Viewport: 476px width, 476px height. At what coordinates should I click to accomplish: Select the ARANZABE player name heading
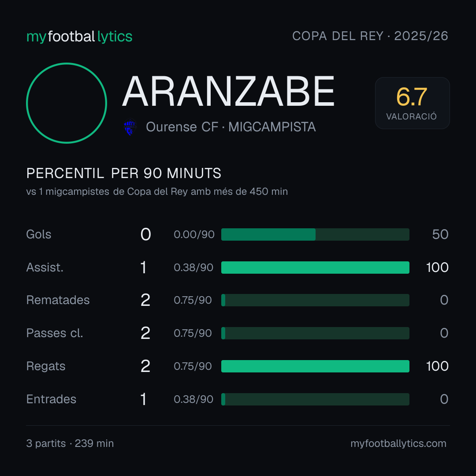coord(228,91)
